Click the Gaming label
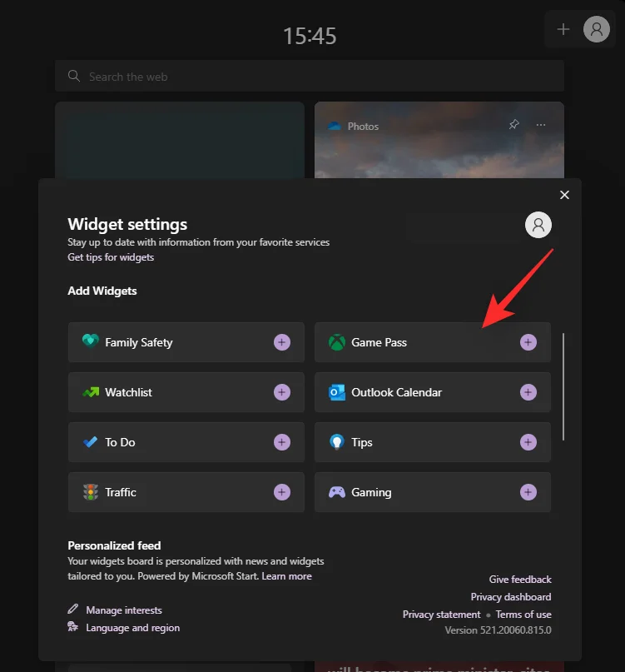 pos(371,493)
